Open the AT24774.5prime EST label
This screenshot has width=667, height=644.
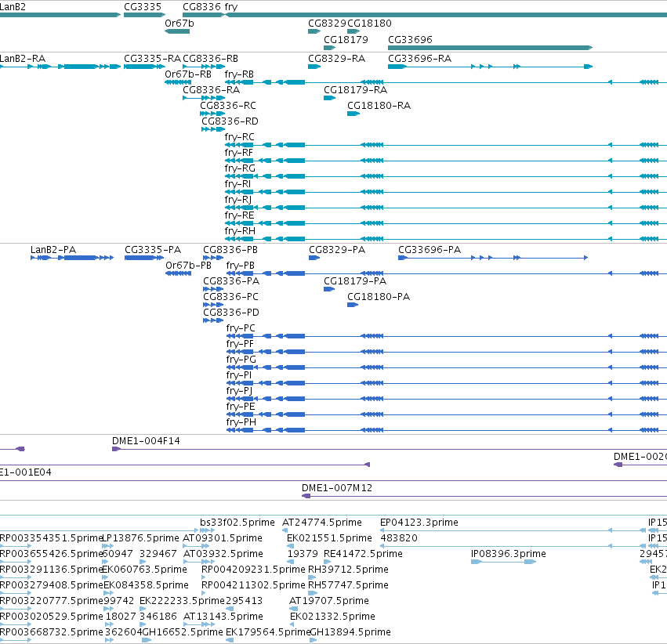[x=322, y=523]
